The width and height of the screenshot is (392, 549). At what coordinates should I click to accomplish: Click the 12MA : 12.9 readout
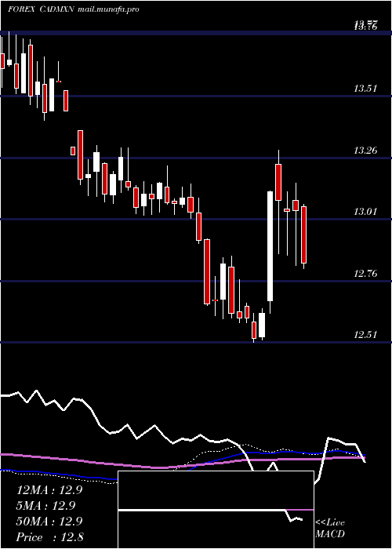tap(49, 490)
